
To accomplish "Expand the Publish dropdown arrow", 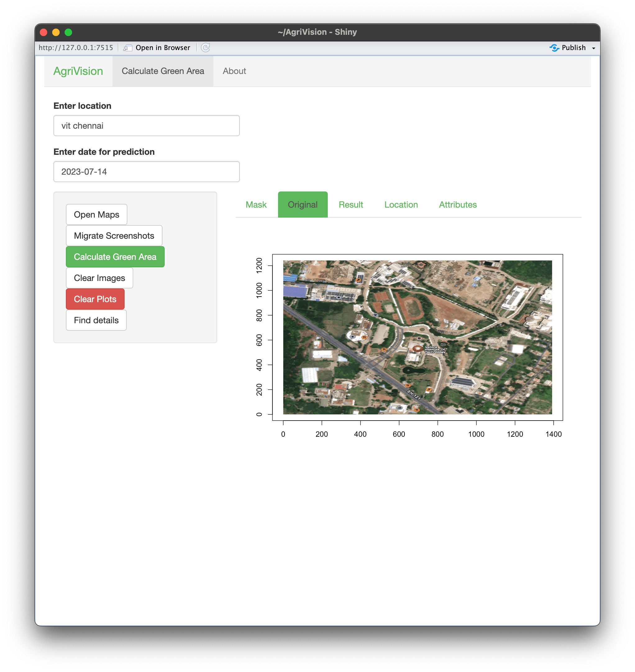I will 593,48.
